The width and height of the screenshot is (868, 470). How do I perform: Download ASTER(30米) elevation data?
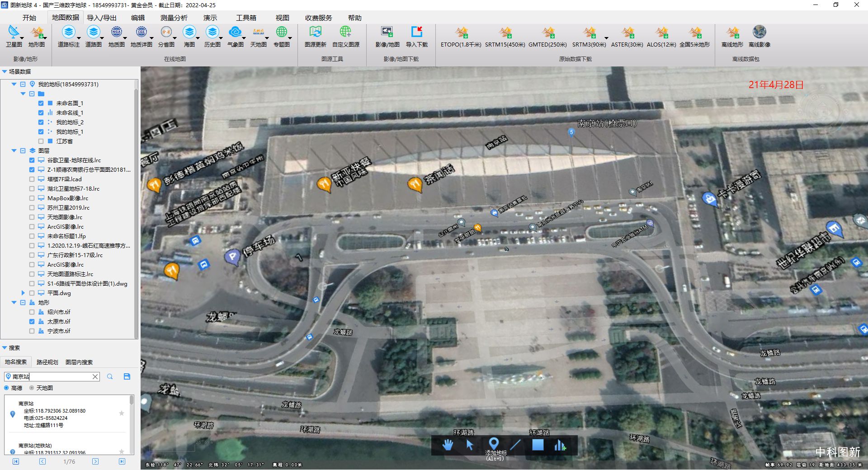click(627, 37)
